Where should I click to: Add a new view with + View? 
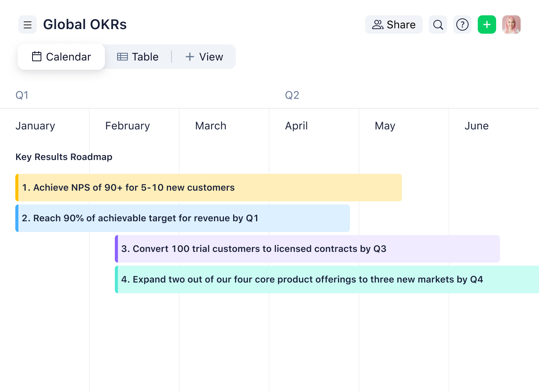click(x=204, y=57)
